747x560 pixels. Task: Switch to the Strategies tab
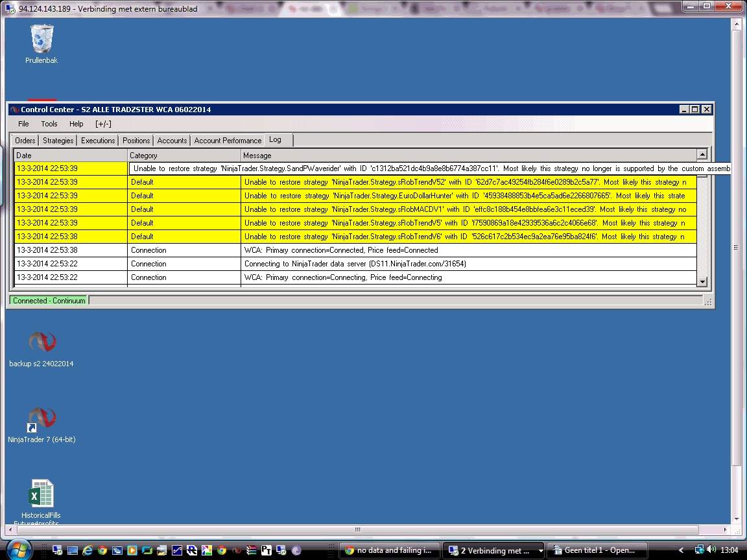(x=58, y=141)
